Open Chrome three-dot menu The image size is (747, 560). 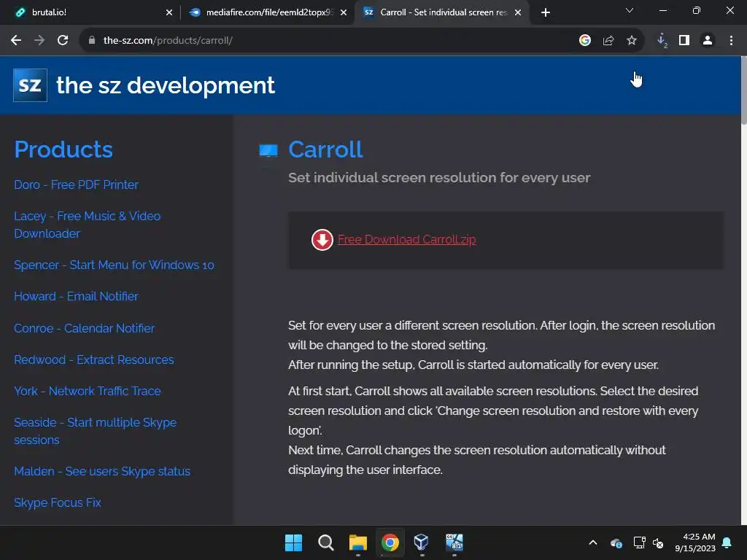(731, 41)
